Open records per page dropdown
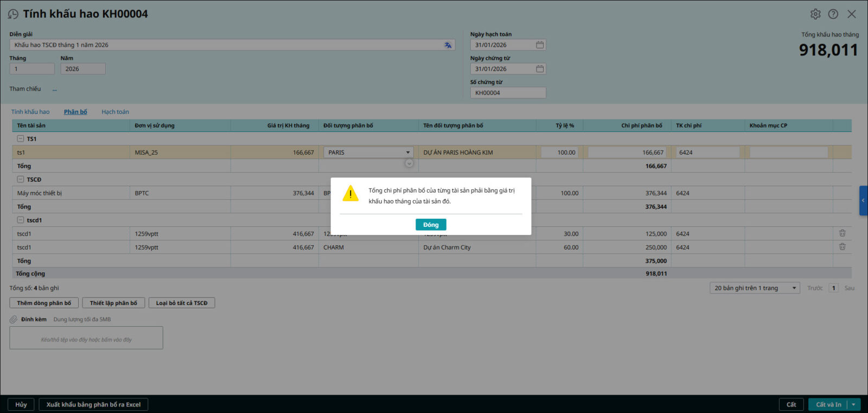The width and height of the screenshot is (868, 413). coord(794,288)
